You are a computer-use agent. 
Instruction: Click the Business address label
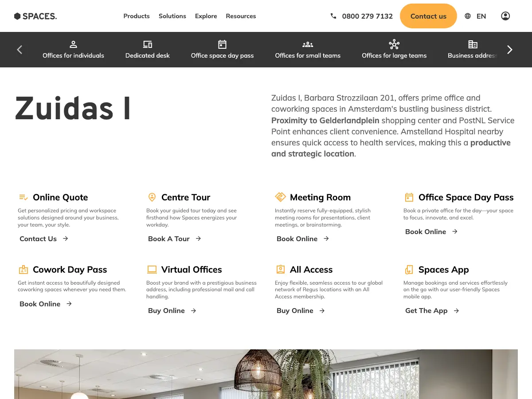472,55
